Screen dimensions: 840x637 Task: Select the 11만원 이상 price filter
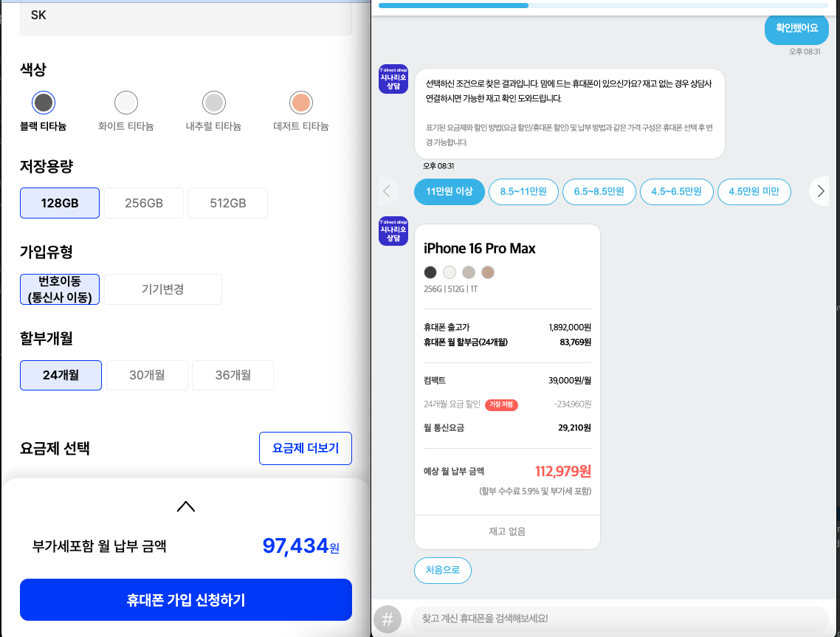point(450,192)
